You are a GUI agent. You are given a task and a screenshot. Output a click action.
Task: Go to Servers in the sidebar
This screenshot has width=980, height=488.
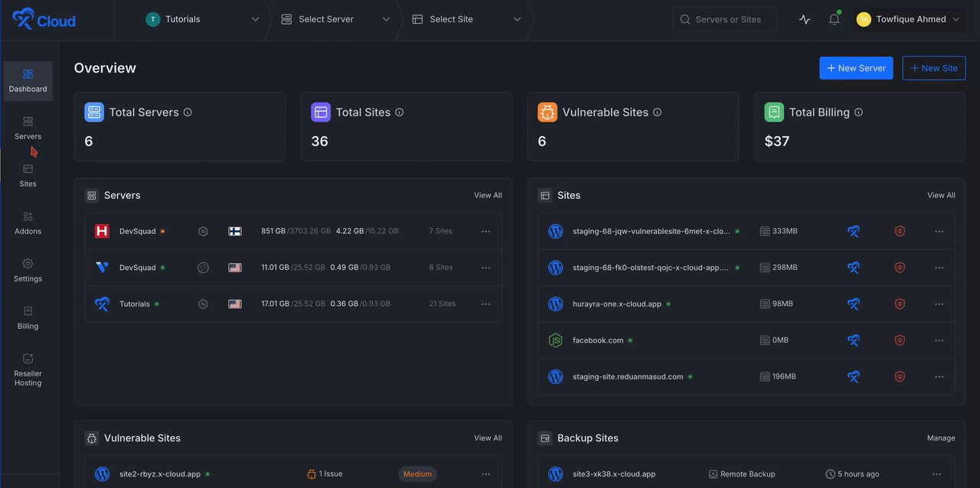click(x=28, y=128)
